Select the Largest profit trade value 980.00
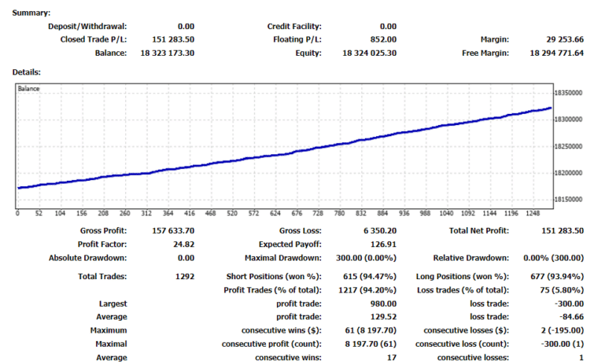This screenshot has height=364, width=598. click(383, 303)
